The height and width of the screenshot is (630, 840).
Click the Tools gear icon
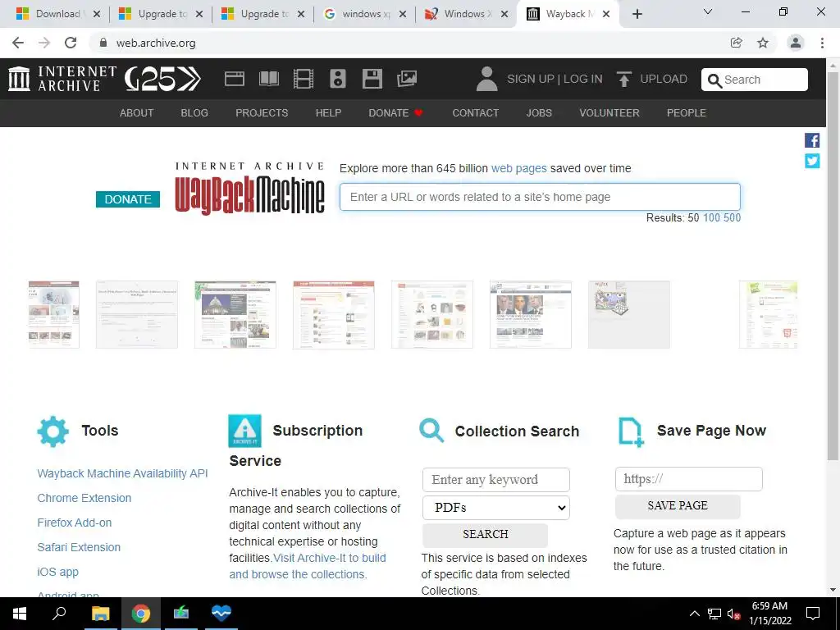(x=53, y=431)
